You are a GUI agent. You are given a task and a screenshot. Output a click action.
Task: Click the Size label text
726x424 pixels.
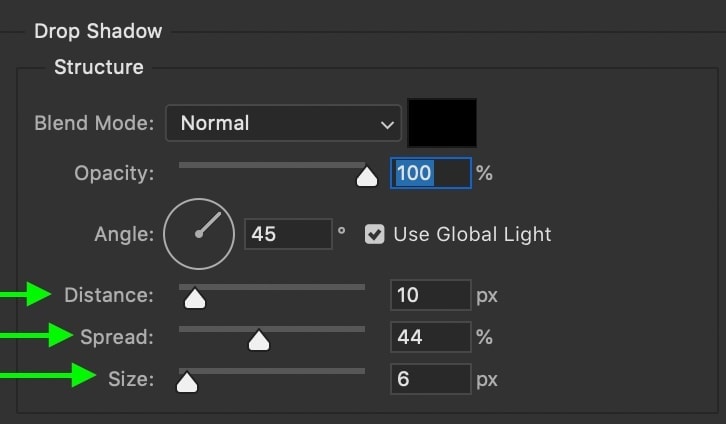click(x=131, y=379)
